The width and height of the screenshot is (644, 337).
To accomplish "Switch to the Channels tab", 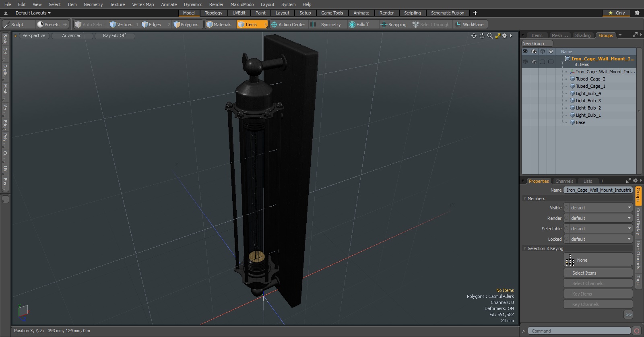I will pos(564,181).
